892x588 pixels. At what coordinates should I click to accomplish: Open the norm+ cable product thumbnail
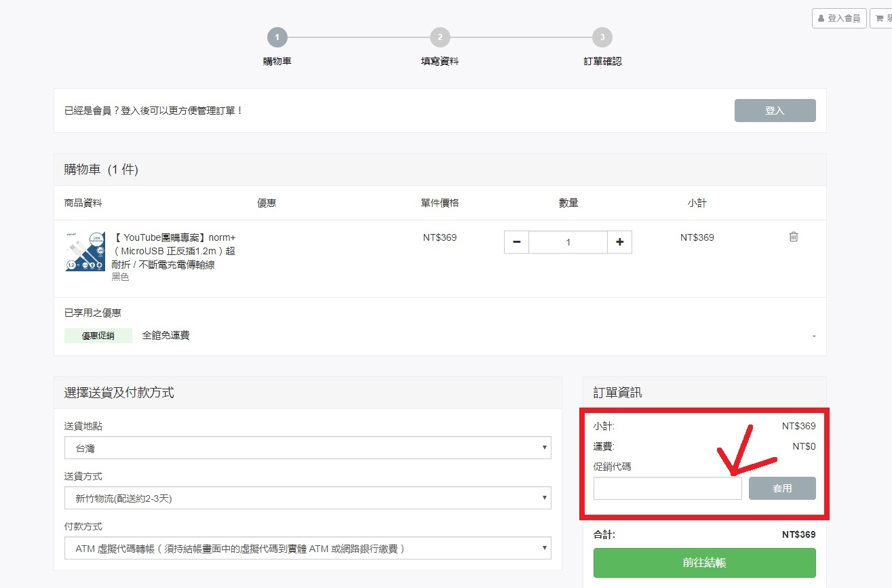[x=85, y=251]
